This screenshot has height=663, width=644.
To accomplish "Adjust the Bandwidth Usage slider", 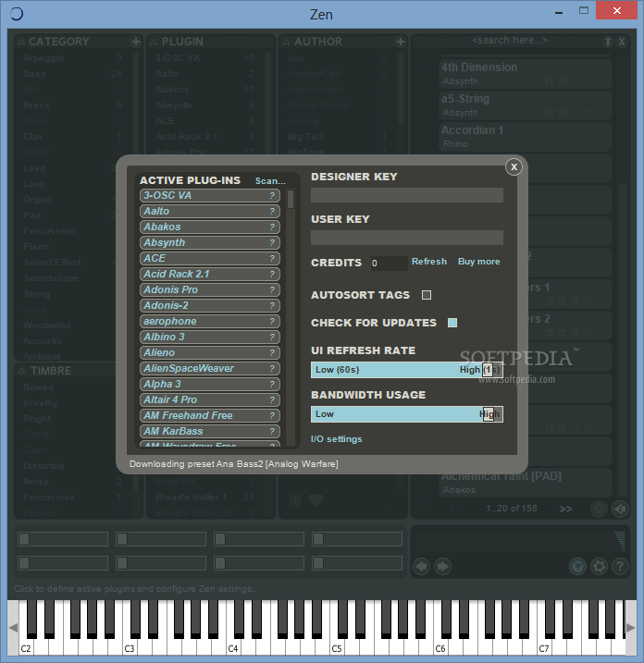I will [406, 414].
